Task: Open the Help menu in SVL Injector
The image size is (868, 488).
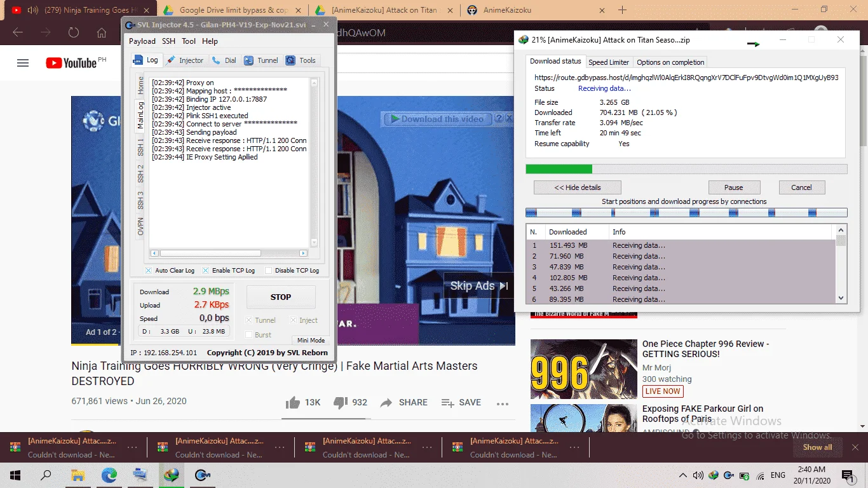Action: (210, 41)
